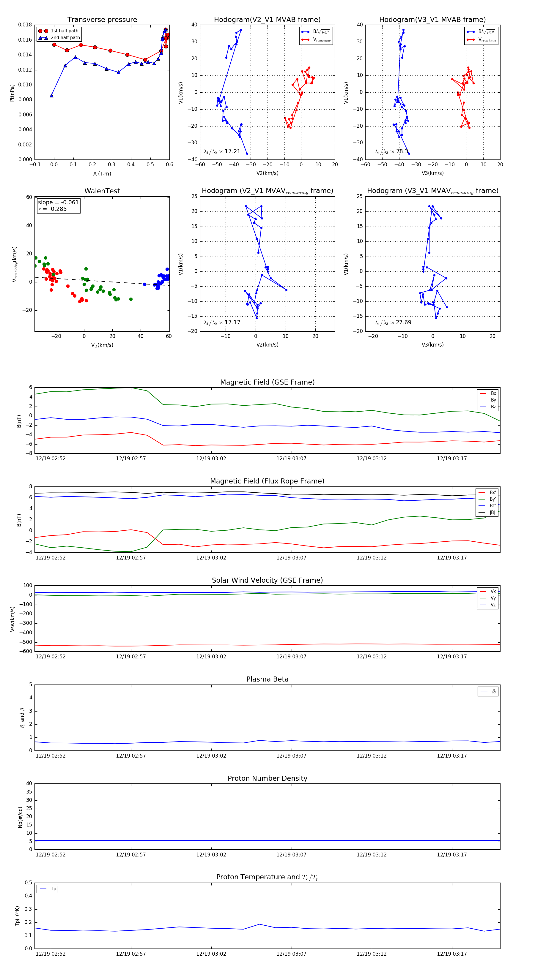Click the 'Plasma Beta' plot title
This screenshot has width=535, height=980.
[x=267, y=679]
